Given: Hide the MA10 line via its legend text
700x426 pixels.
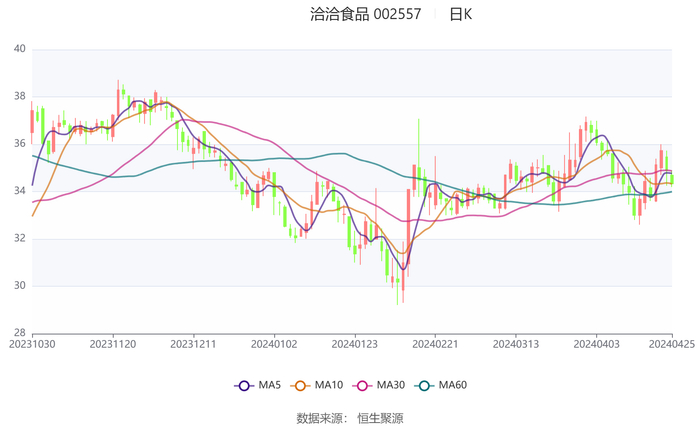Looking at the screenshot, I should coord(329,386).
